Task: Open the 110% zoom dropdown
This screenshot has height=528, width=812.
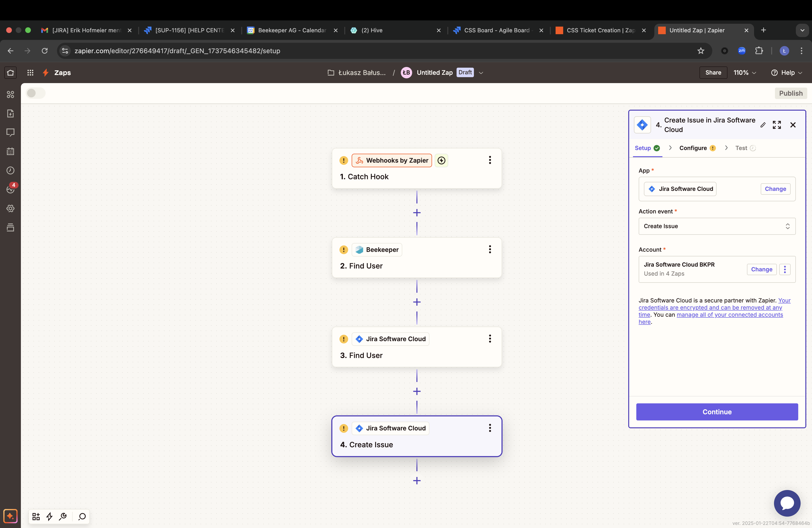Action: [x=745, y=73]
